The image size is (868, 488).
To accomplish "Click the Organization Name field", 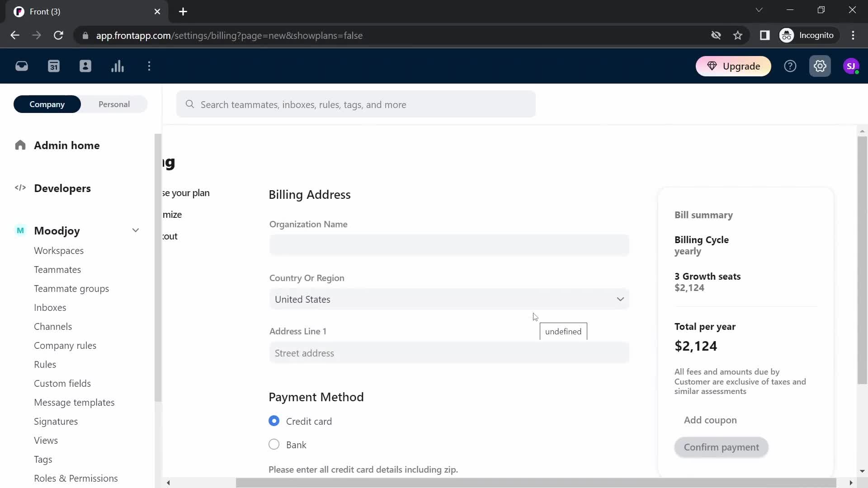I will coord(449,245).
